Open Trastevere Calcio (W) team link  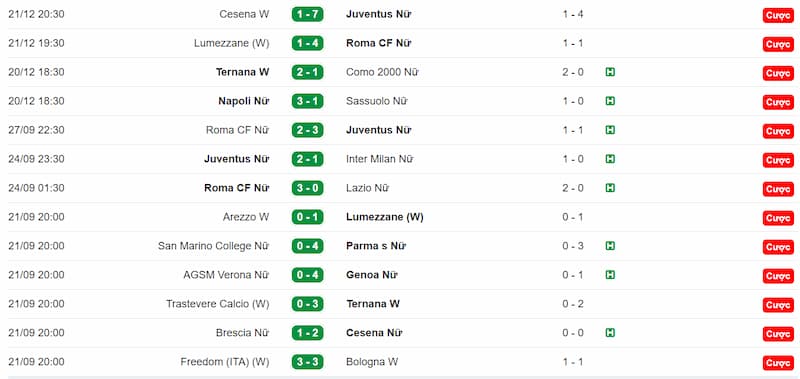point(217,304)
